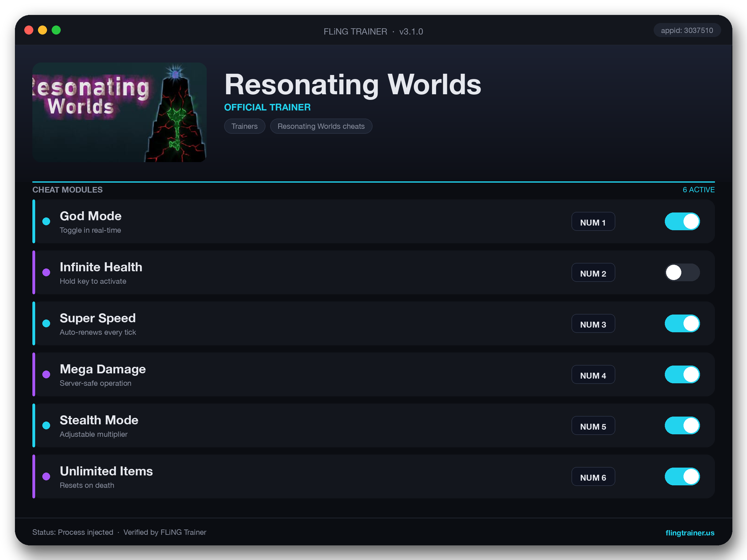The height and width of the screenshot is (560, 747).
Task: Select the Mega Damage title text
Action: [x=103, y=369]
